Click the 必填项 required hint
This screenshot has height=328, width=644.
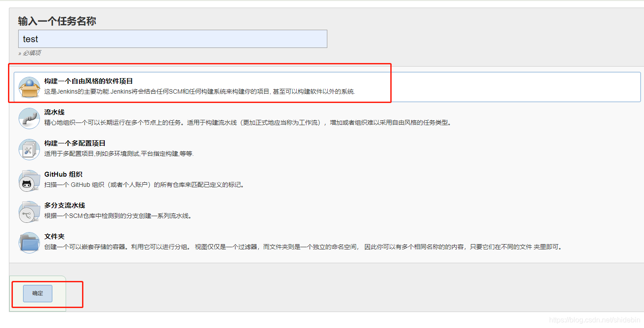pyautogui.click(x=30, y=53)
